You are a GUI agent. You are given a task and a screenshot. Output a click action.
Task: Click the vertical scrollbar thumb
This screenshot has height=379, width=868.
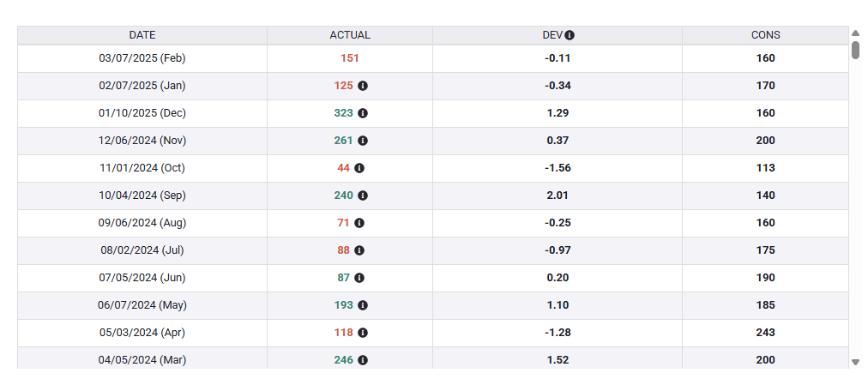pyautogui.click(x=855, y=50)
